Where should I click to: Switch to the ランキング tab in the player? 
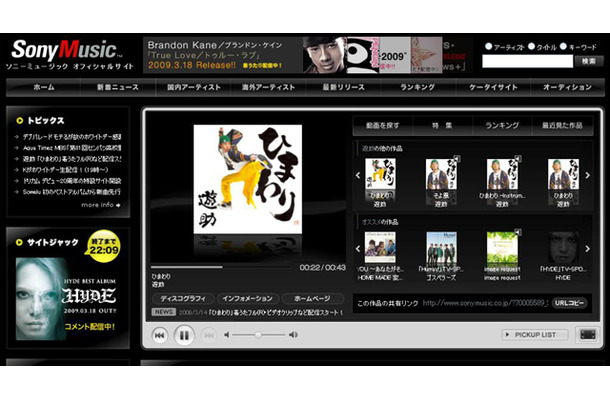502,125
